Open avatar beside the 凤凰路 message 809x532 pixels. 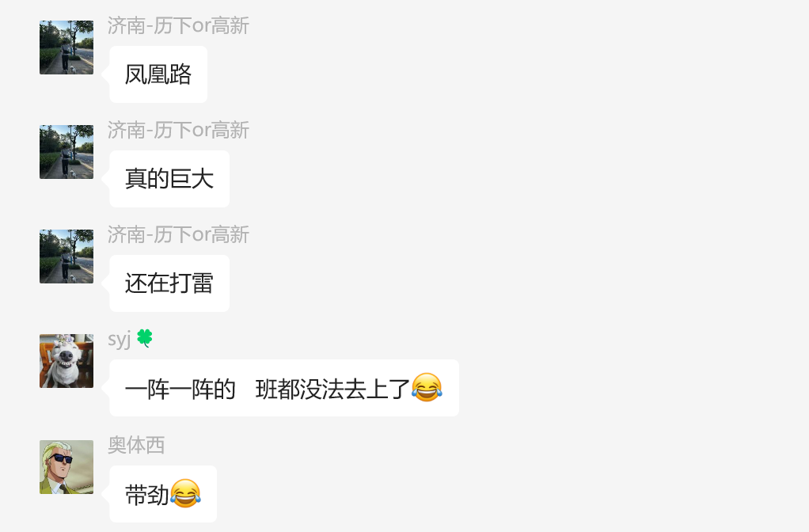(66, 47)
